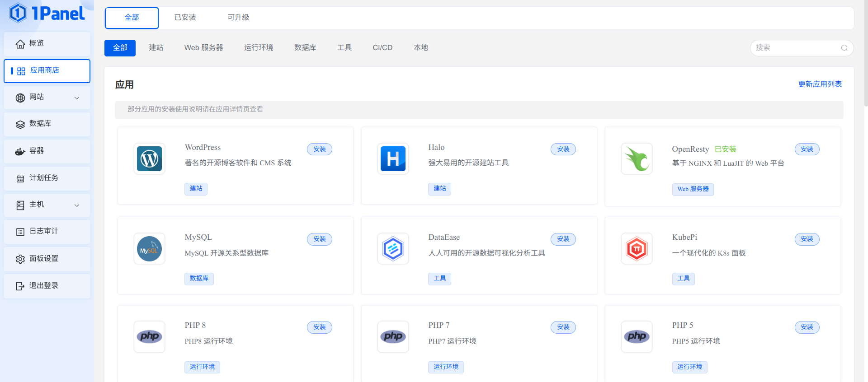Viewport: 868px width, 382px height.
Task: Open the PHP 5 logo
Action: (637, 337)
